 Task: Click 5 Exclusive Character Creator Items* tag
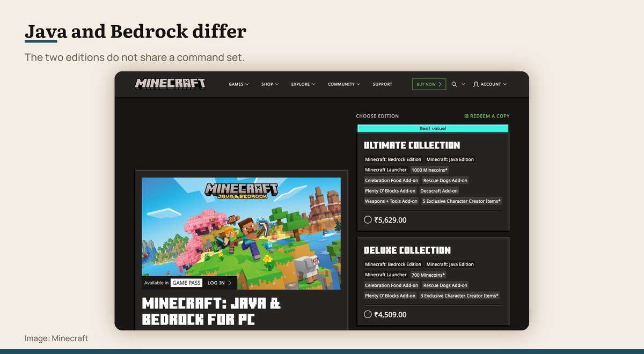462,201
